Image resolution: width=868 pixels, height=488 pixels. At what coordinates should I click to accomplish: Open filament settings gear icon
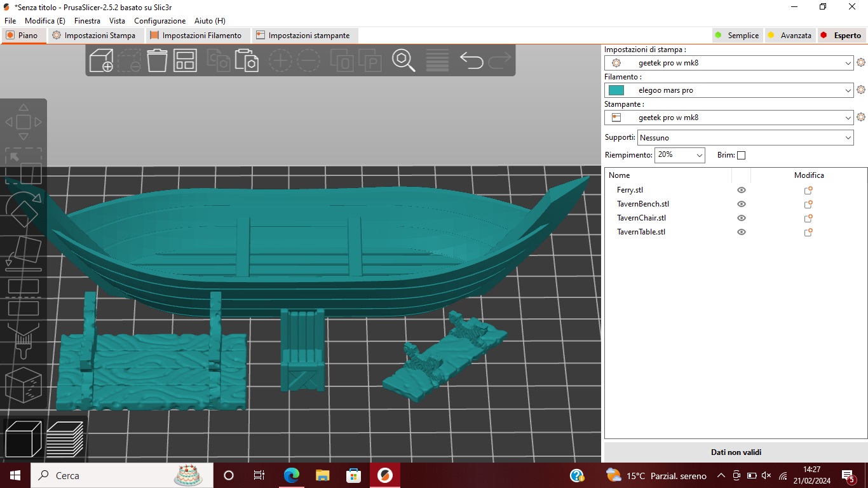(x=861, y=90)
